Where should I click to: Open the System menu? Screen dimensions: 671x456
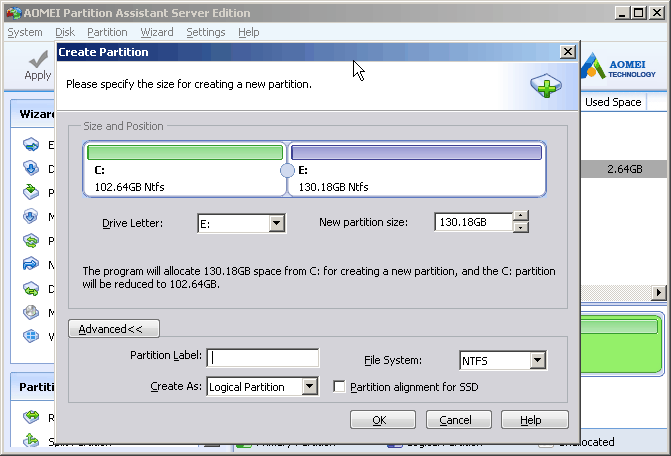point(25,33)
